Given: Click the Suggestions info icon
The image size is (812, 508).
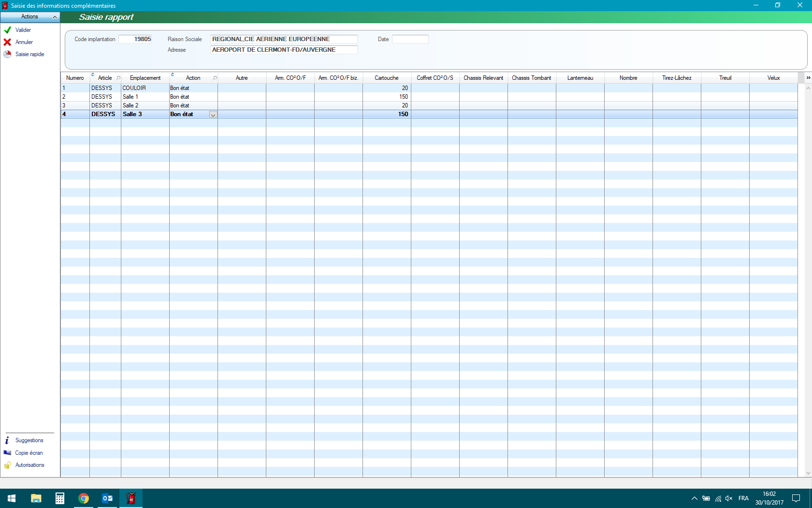Looking at the screenshot, I should 7,440.
